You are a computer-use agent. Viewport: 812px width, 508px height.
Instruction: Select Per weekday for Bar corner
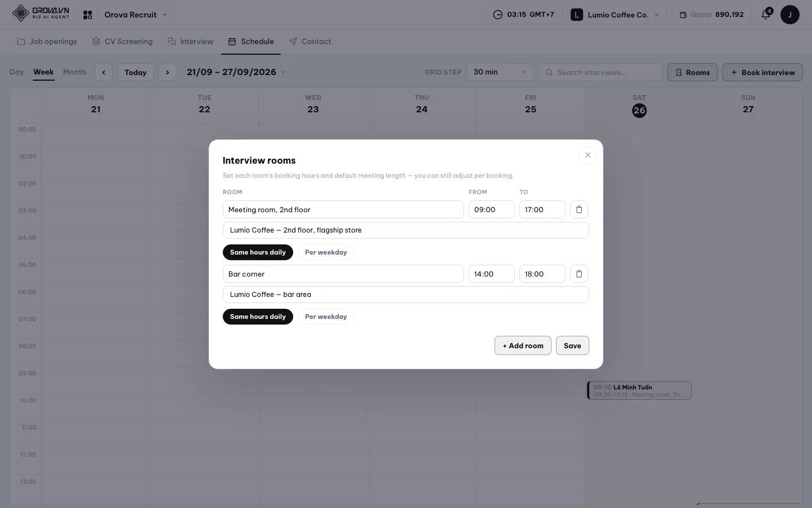click(326, 317)
